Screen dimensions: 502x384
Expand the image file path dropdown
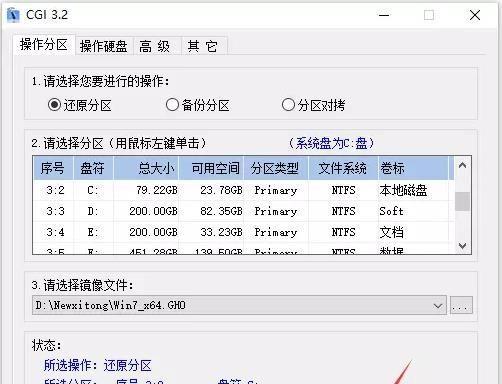pyautogui.click(x=438, y=305)
